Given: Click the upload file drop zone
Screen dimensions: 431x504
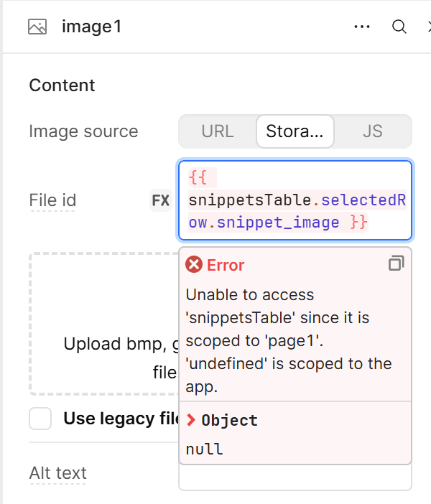Looking at the screenshot, I should [104, 324].
